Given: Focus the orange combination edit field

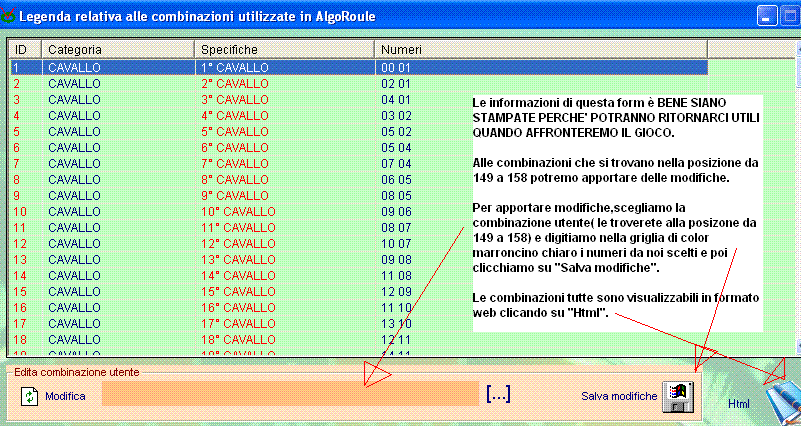Looking at the screenshot, I should 290,394.
